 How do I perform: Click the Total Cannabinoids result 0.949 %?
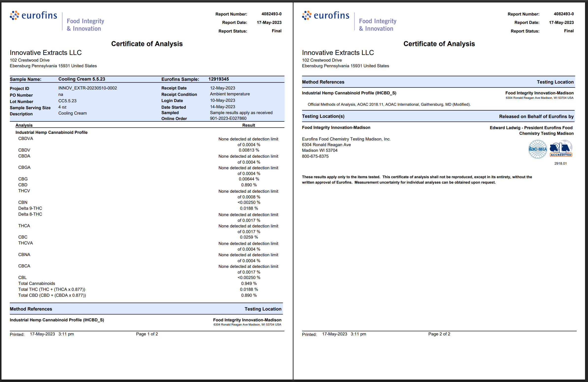coord(249,283)
